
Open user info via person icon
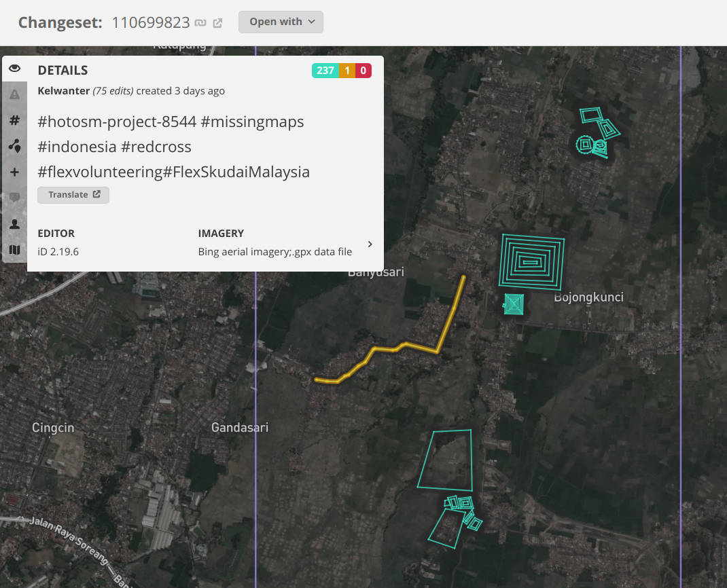pyautogui.click(x=14, y=224)
